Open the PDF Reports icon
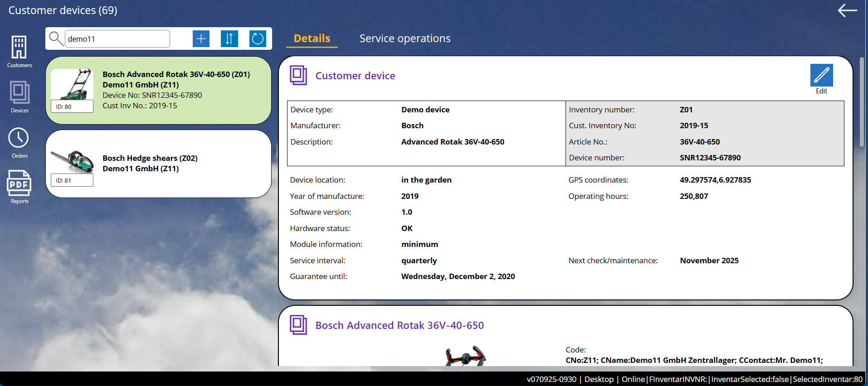 19,183
